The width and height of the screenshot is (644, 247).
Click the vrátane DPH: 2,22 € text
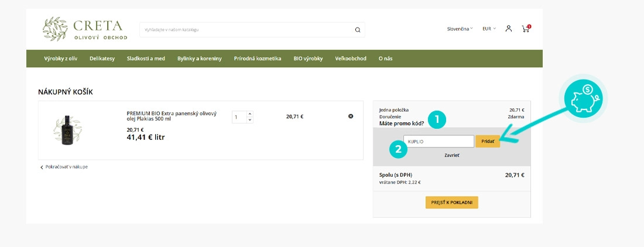tap(400, 183)
